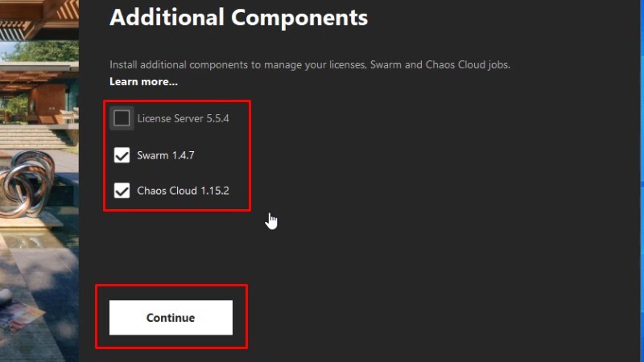This screenshot has width=644, height=362.
Task: Click empty dark area right of checkboxes
Action: pyautogui.click(x=411, y=156)
